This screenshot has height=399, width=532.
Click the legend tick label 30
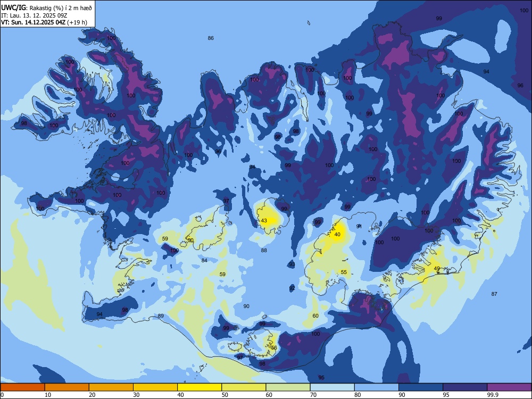click(x=136, y=395)
